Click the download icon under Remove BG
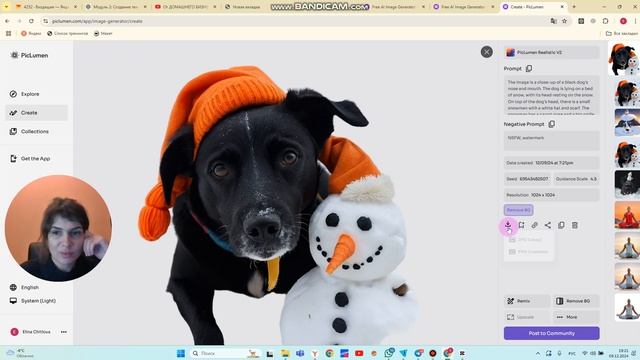 pyautogui.click(x=508, y=225)
